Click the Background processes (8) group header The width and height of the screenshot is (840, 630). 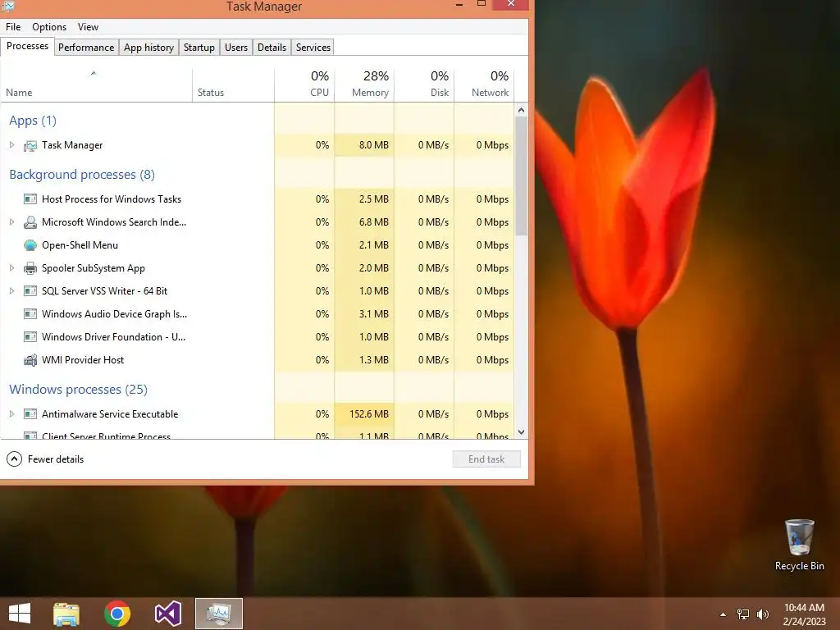pos(82,175)
